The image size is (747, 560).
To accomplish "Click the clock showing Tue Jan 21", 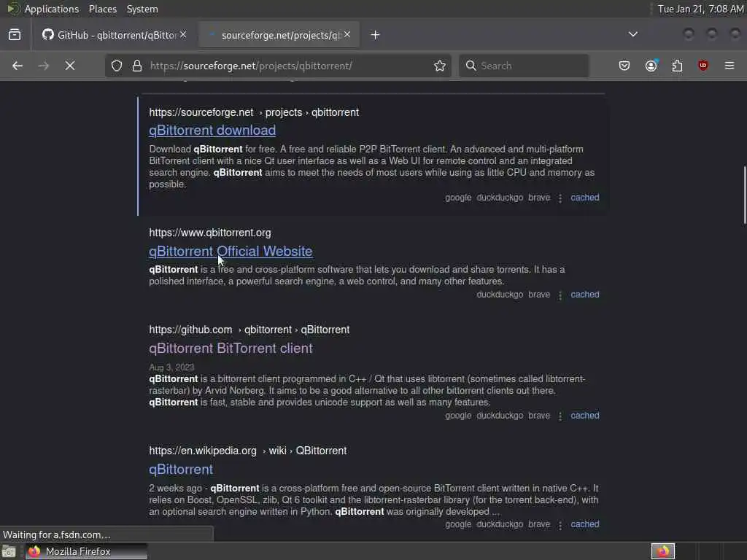I will click(x=700, y=9).
